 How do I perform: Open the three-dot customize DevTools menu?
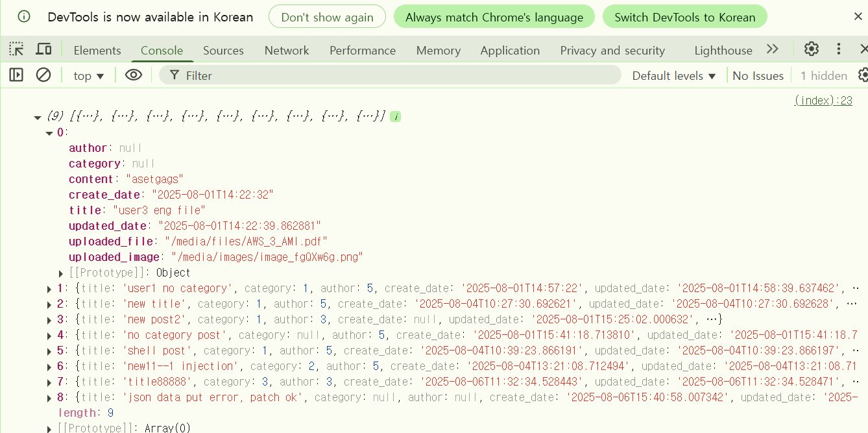839,49
